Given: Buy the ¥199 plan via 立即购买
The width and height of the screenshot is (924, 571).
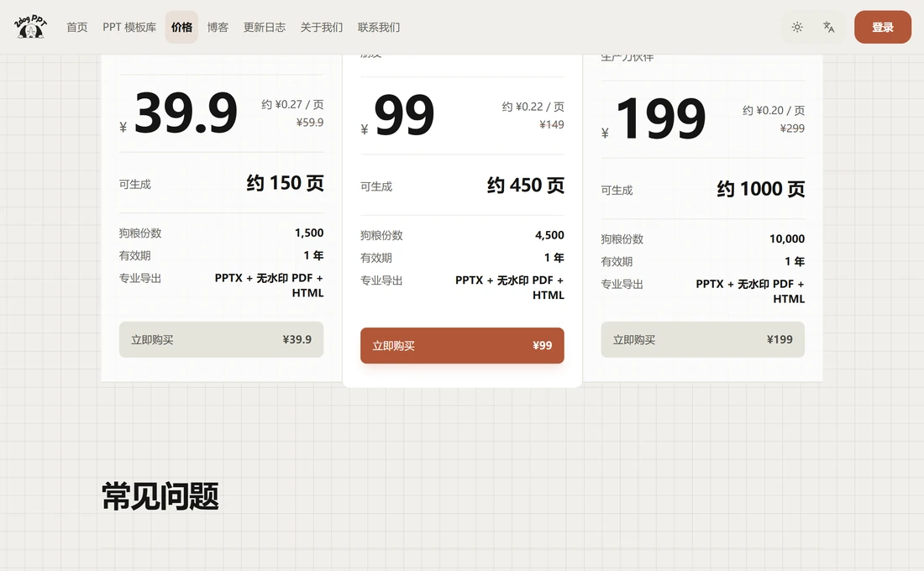Looking at the screenshot, I should click(702, 339).
